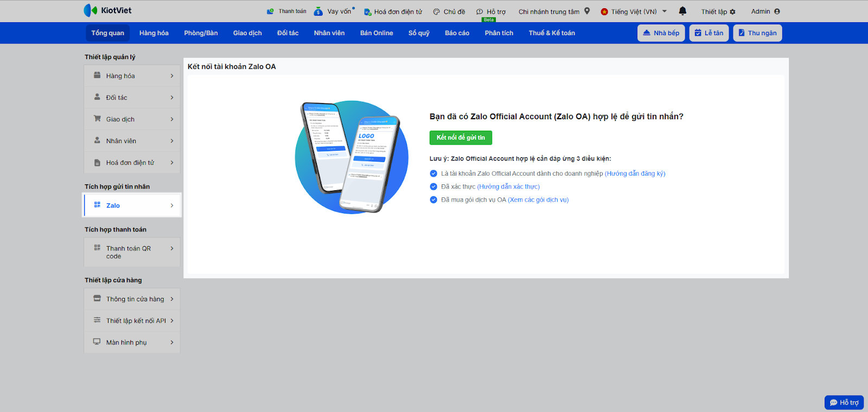Click the Vietnam flag language icon
The height and width of the screenshot is (412, 868).
[604, 11]
